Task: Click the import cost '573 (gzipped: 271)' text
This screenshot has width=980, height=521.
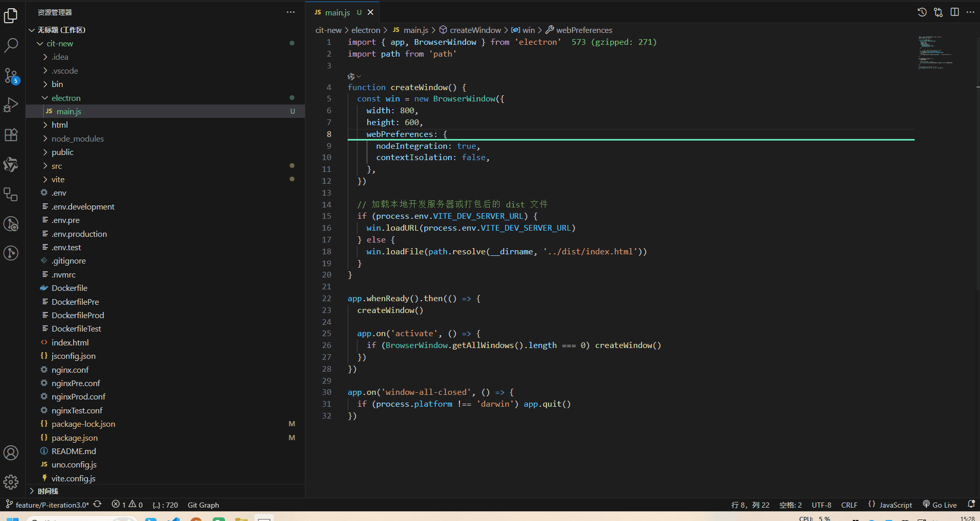Action: (614, 42)
